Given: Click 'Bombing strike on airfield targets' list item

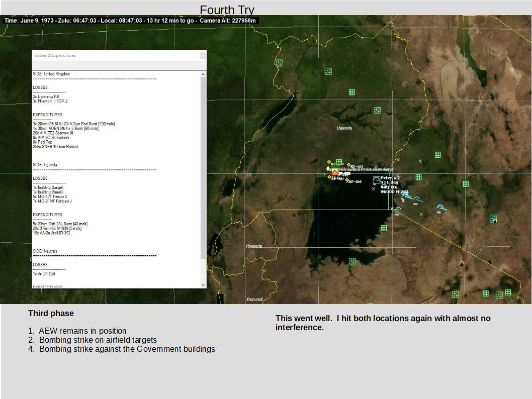Looking at the screenshot, I should (93, 340).
